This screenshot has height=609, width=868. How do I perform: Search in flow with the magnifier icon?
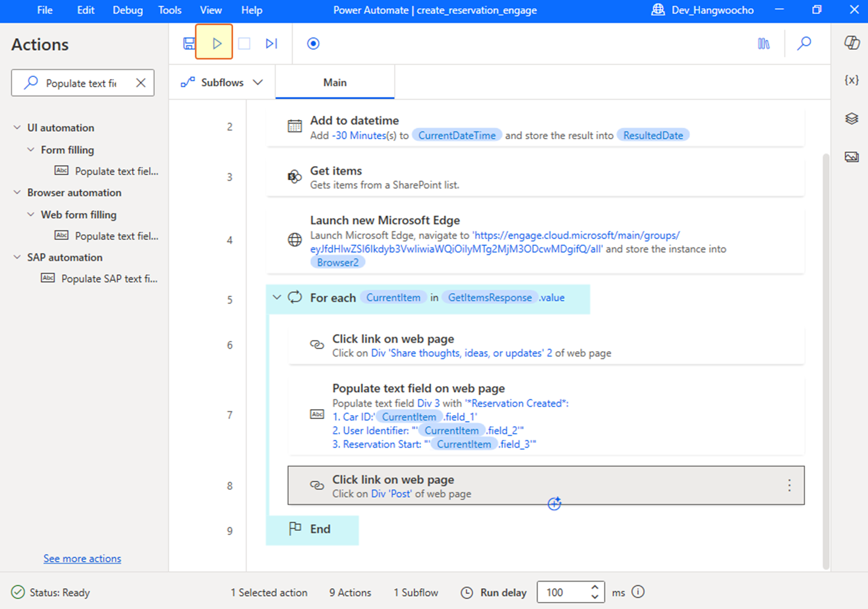coord(804,44)
